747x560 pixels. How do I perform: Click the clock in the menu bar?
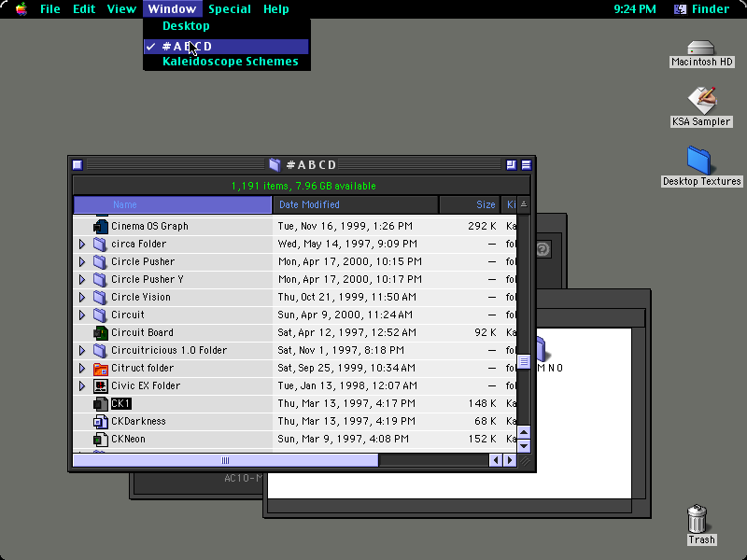[635, 9]
